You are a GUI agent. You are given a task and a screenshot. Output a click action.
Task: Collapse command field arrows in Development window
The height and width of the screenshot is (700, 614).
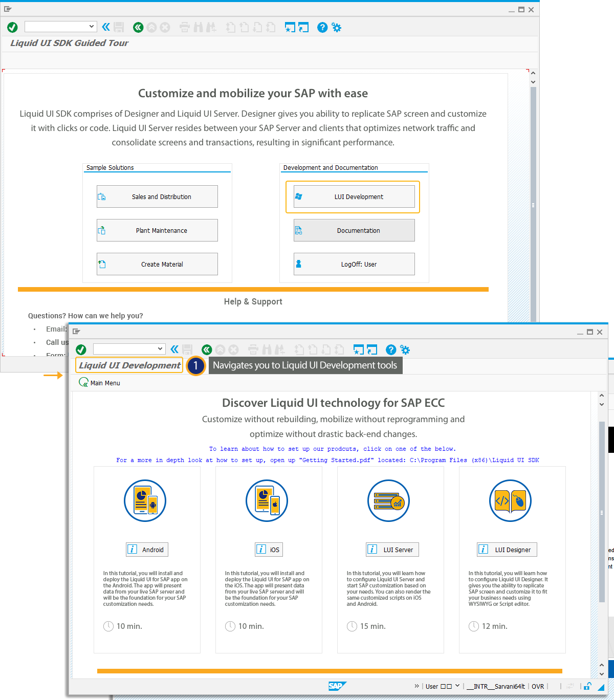click(x=174, y=349)
